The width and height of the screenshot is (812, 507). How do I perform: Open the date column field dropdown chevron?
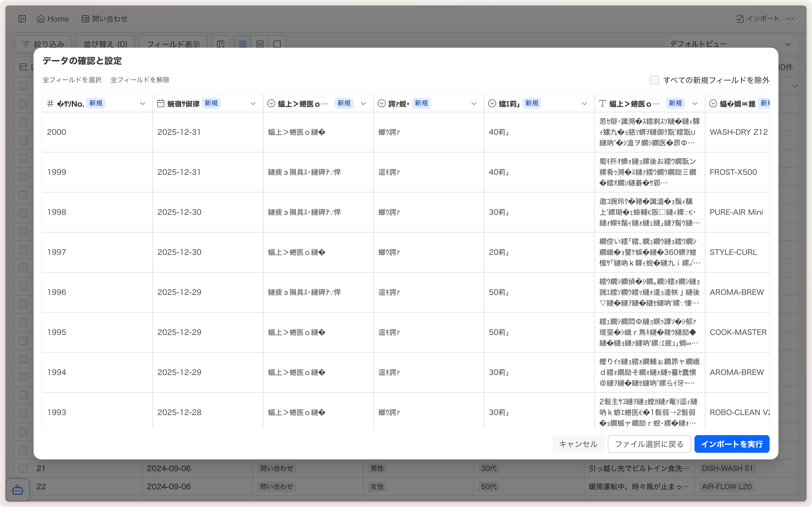click(x=253, y=104)
